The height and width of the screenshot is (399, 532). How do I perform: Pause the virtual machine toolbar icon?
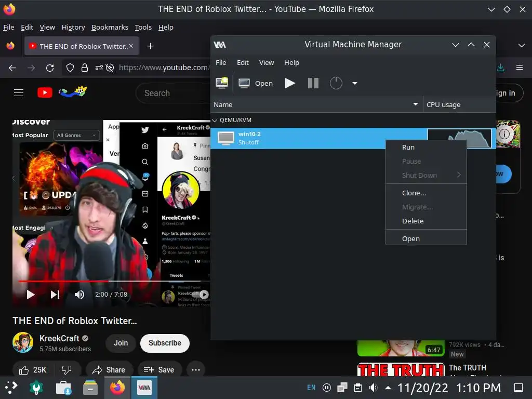[313, 83]
